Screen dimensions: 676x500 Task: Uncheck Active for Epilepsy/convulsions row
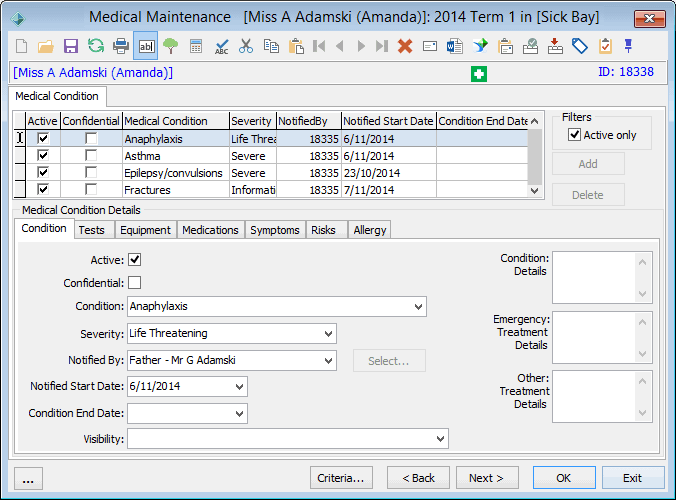pyautogui.click(x=43, y=172)
